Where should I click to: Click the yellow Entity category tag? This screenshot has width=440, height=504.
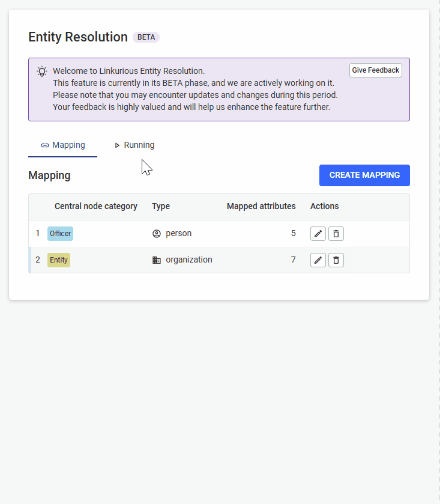point(59,260)
